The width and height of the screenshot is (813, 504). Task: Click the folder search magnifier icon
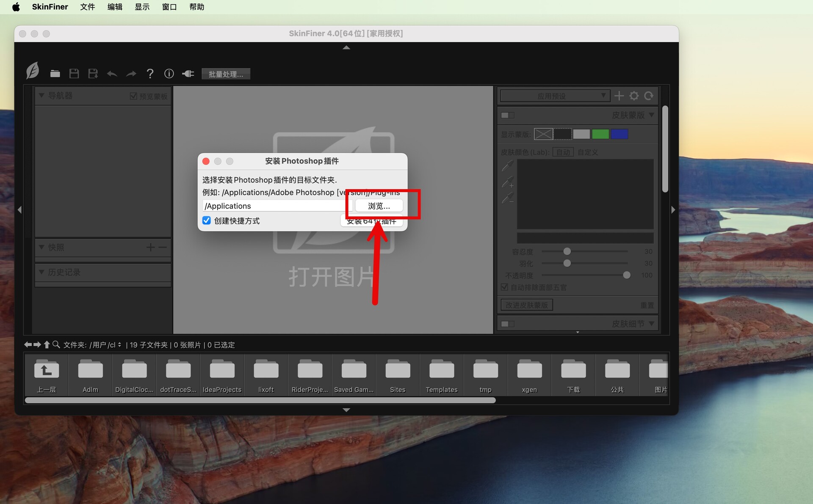coord(56,345)
